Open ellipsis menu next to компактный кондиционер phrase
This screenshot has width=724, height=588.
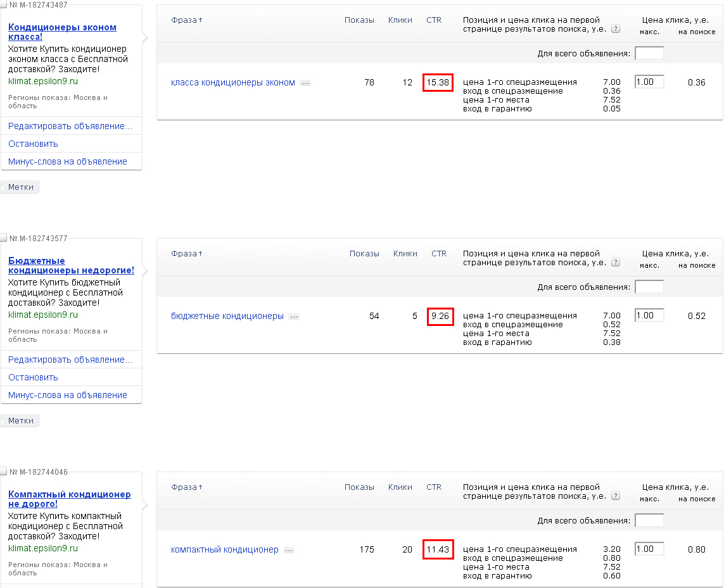[289, 550]
